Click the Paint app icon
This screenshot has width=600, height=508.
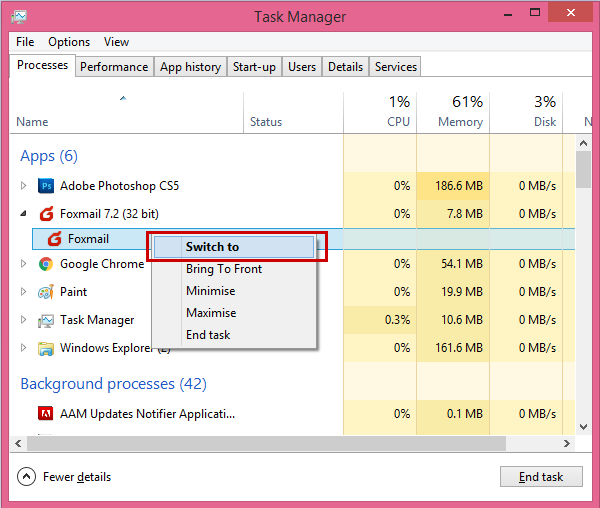[x=46, y=292]
